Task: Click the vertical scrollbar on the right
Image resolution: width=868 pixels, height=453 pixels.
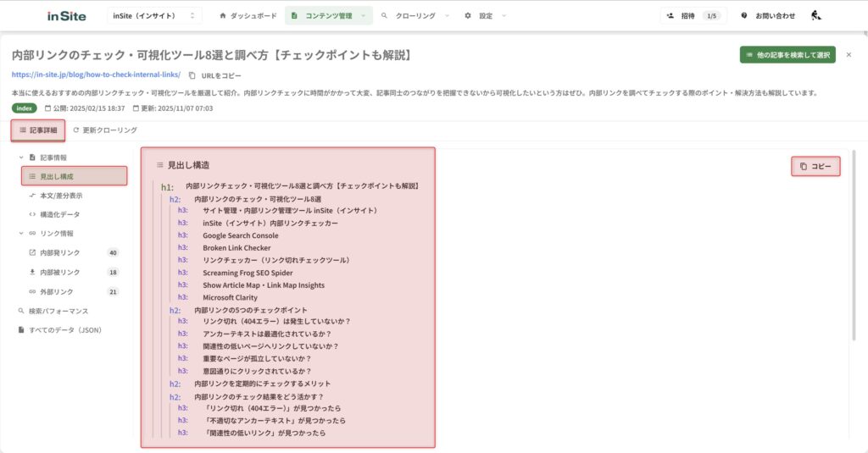Action: [x=854, y=245]
